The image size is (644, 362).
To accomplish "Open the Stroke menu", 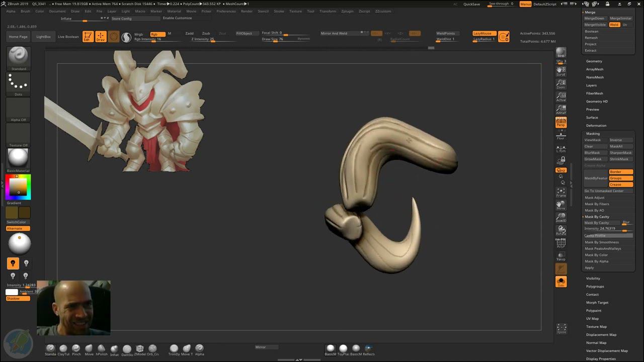I will point(279,11).
